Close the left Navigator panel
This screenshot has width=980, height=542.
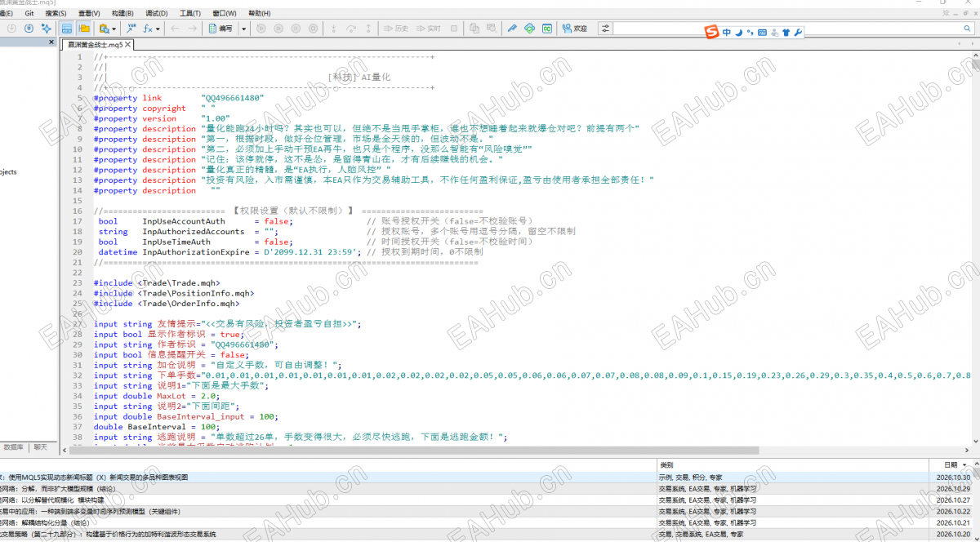[51, 42]
